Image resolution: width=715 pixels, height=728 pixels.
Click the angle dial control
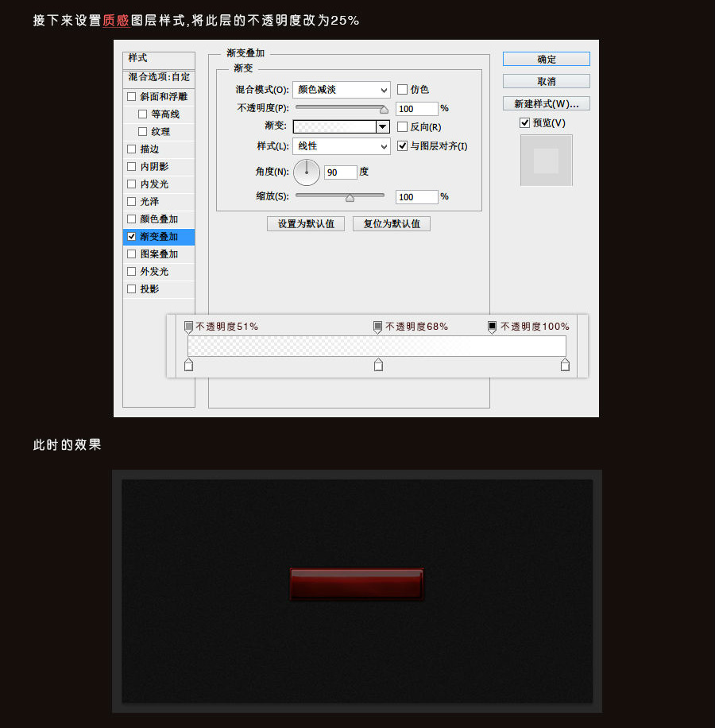[x=307, y=172]
